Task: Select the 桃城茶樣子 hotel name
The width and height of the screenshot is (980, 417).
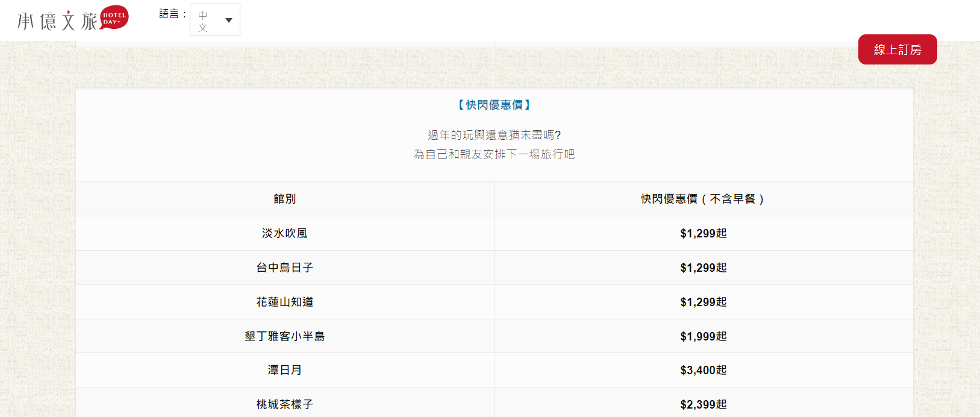Action: point(284,404)
